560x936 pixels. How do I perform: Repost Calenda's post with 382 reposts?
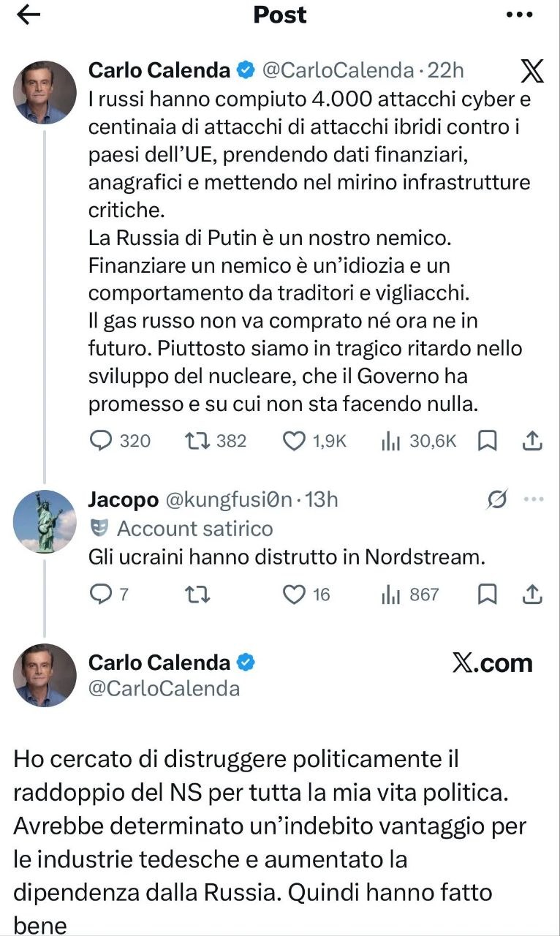pos(197,441)
